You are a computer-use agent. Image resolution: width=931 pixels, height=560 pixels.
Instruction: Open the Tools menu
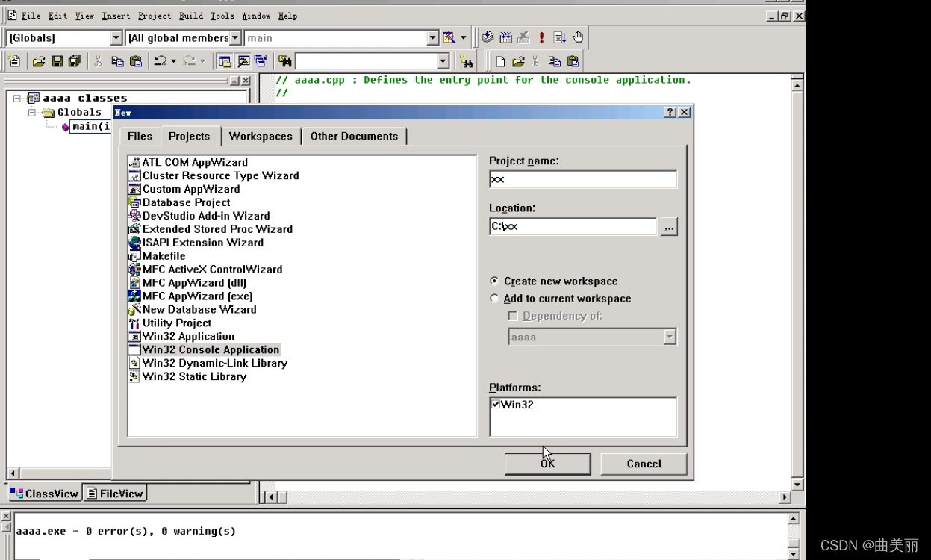pyautogui.click(x=222, y=16)
